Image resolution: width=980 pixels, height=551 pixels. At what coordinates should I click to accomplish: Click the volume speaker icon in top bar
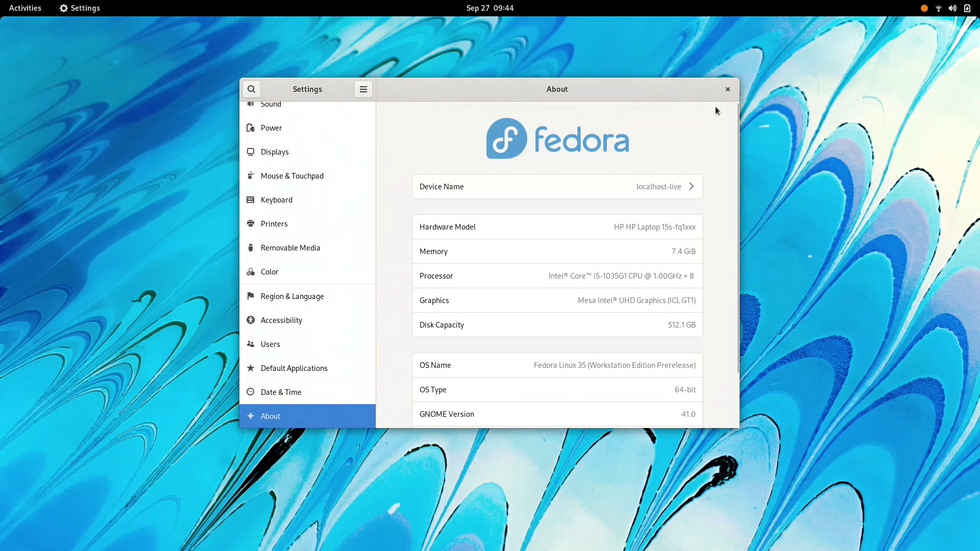952,8
